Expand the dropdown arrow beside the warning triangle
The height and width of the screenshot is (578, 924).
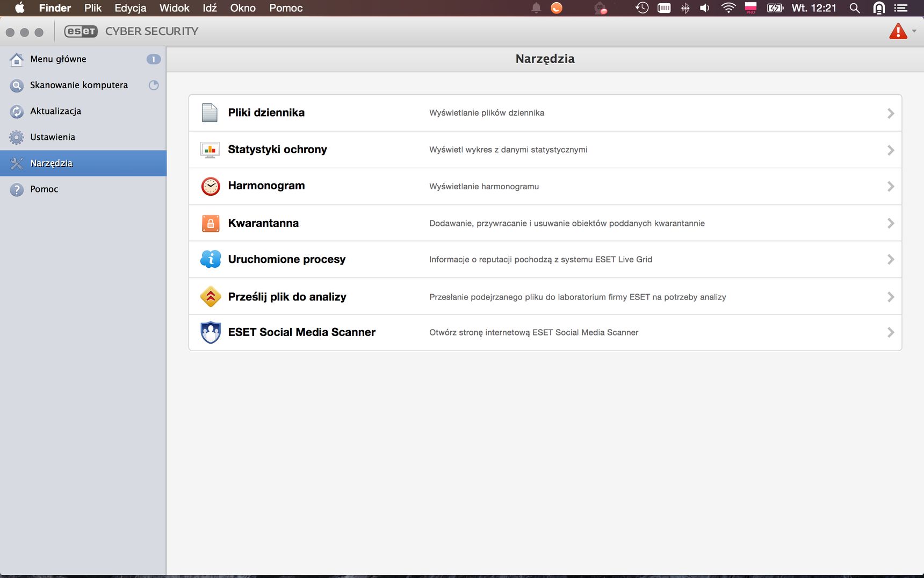tap(914, 31)
